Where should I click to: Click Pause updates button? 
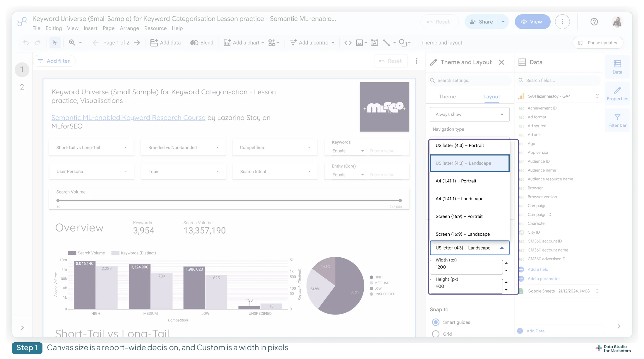pos(598,43)
